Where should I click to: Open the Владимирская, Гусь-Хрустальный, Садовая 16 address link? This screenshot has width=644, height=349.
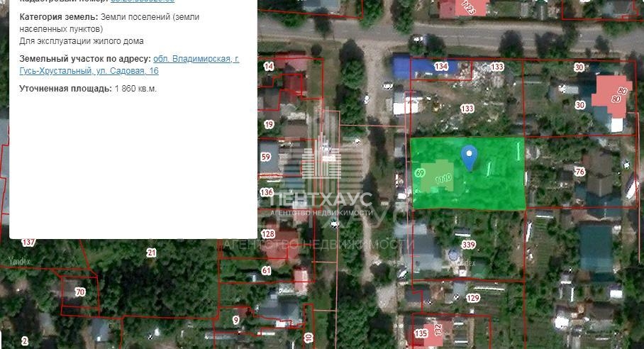[x=129, y=65]
